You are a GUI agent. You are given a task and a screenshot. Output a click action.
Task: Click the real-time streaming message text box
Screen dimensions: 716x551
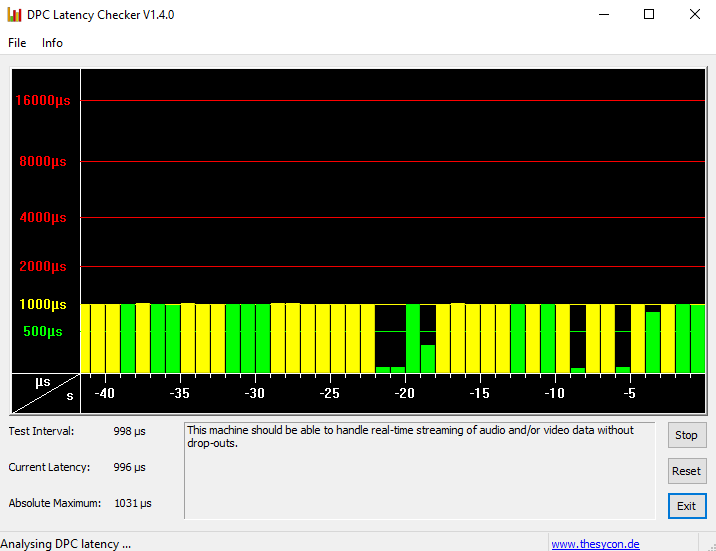[x=420, y=471]
